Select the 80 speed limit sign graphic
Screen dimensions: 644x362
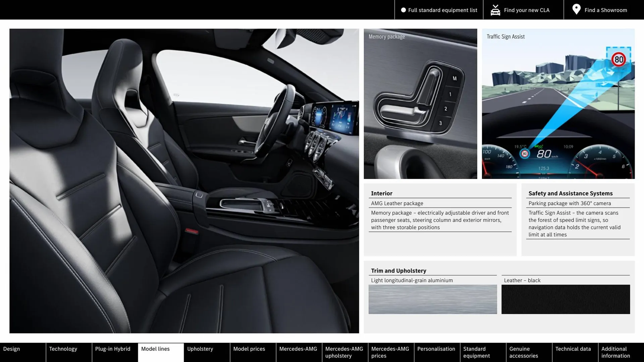[x=619, y=59]
